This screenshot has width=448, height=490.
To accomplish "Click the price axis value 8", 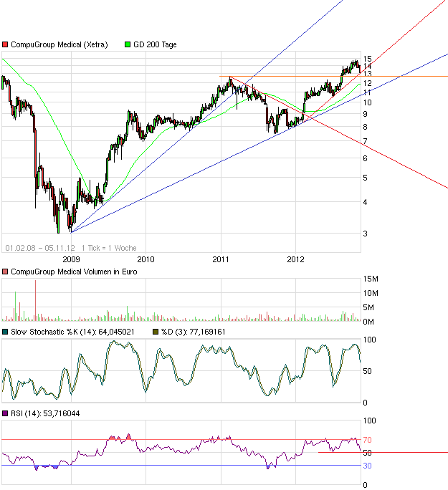I will tap(365, 127).
